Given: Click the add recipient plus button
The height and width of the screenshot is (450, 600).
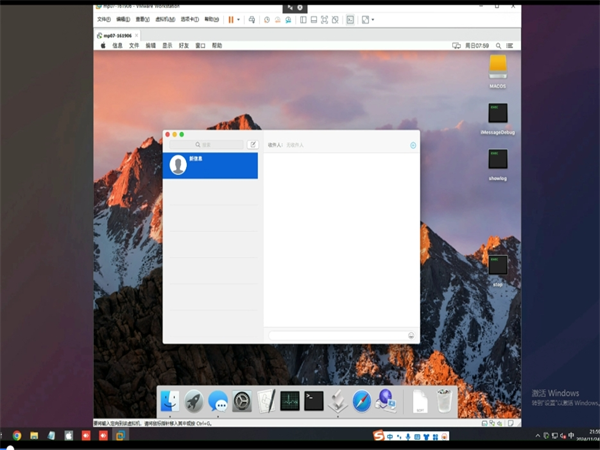Looking at the screenshot, I should 413,145.
